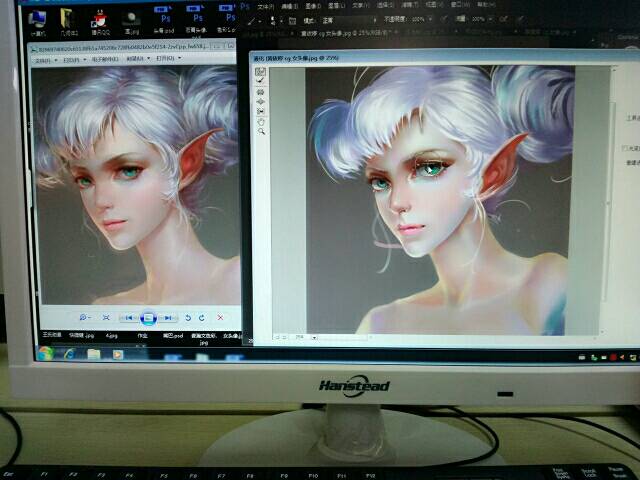Open the Photoshop 选择(S) menu
Viewport: 640px width, 480px height.
(x=385, y=5)
